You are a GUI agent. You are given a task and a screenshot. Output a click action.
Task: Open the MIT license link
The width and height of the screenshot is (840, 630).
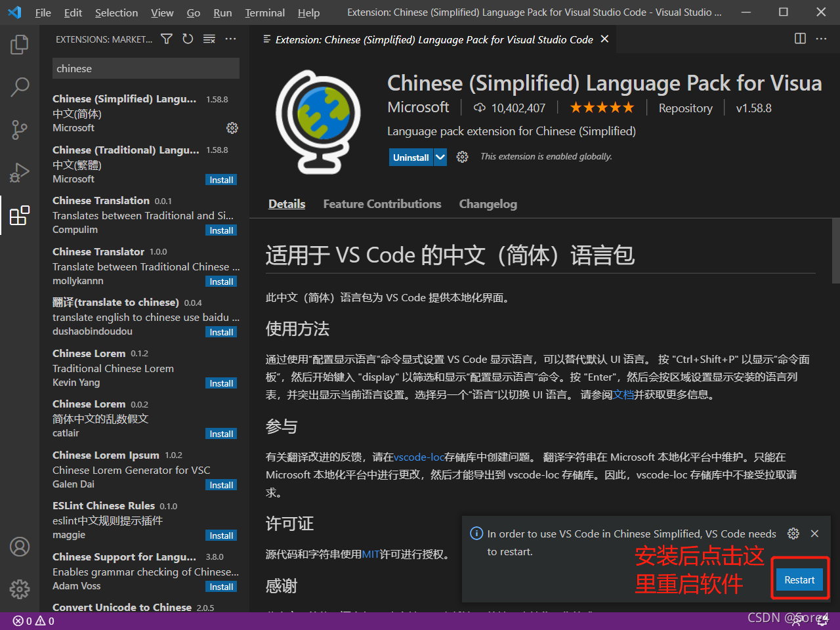[x=371, y=555]
